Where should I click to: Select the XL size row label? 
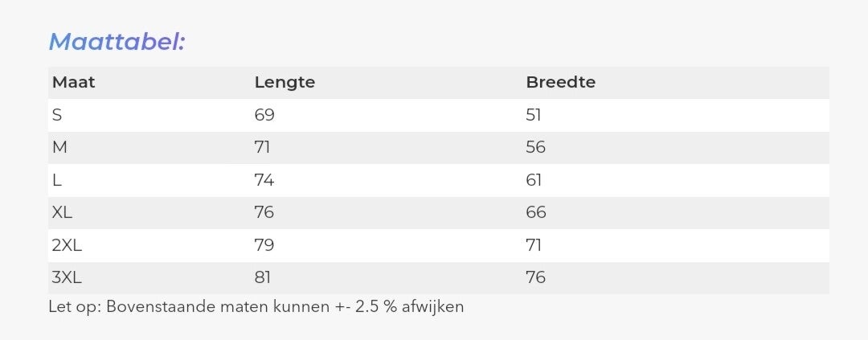click(x=62, y=213)
